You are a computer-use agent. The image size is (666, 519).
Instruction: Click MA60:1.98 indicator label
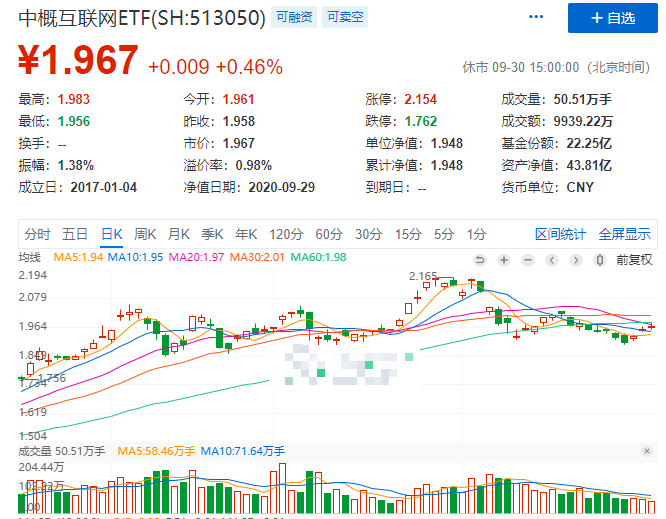click(319, 257)
